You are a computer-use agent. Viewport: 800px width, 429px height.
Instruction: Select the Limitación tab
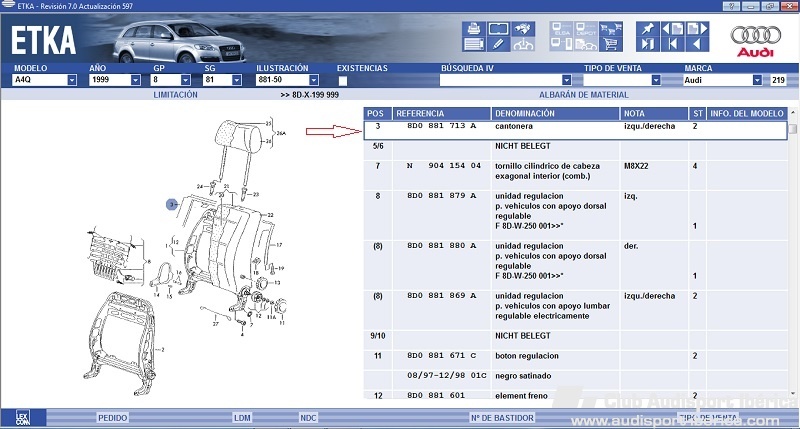tap(175, 95)
